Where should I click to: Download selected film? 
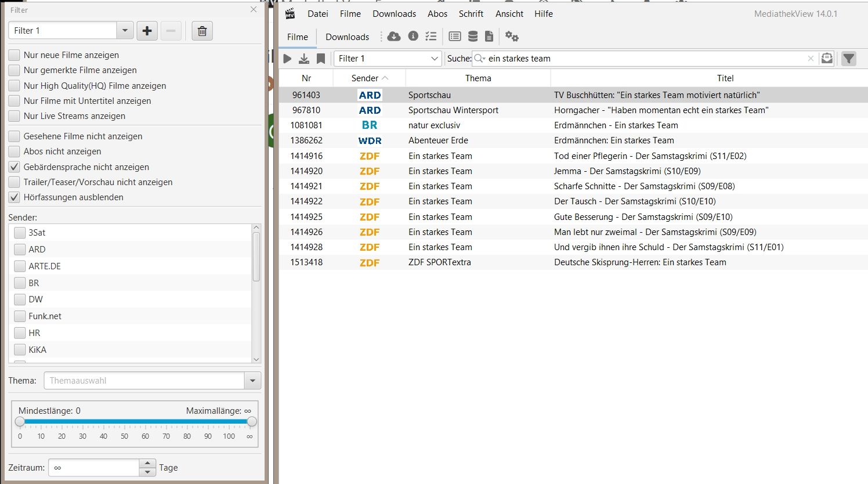tap(304, 59)
